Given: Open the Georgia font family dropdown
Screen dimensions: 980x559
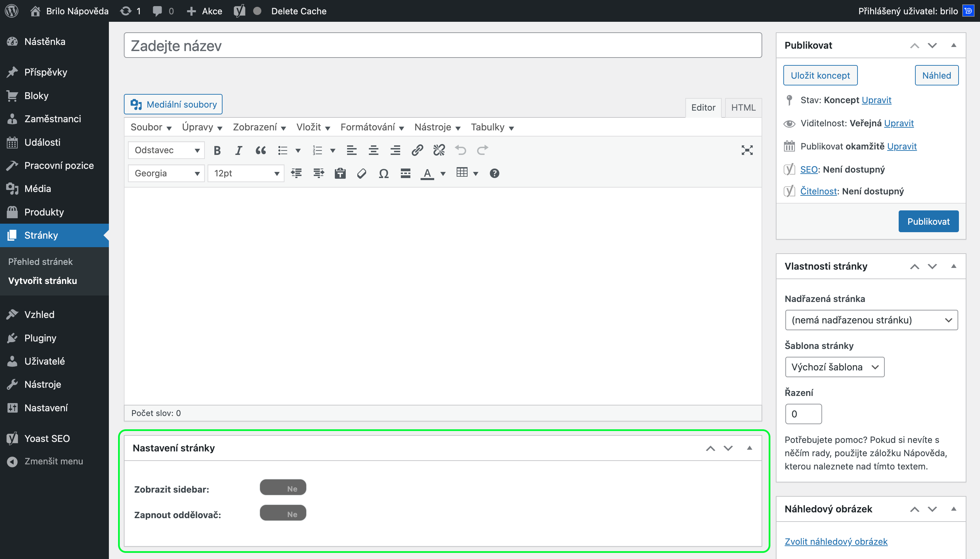Looking at the screenshot, I should tap(166, 174).
